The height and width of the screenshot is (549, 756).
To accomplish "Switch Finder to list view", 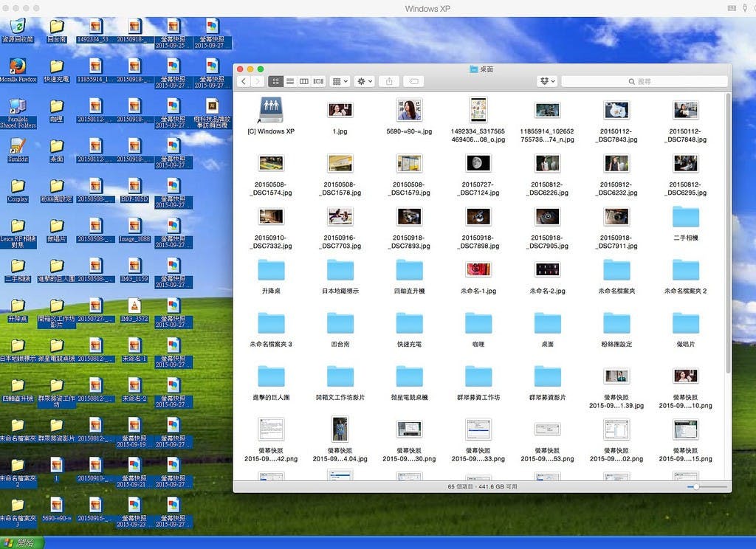I will [x=290, y=81].
